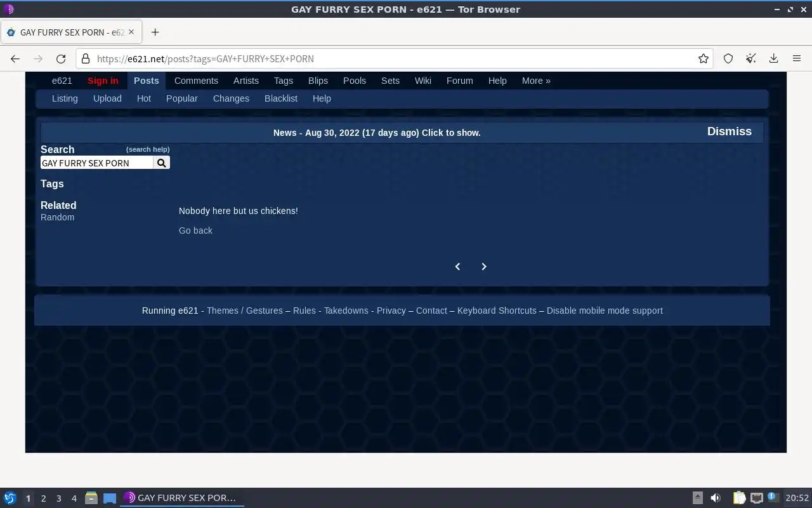
Task: Click the network tray icon
Action: coord(756,498)
